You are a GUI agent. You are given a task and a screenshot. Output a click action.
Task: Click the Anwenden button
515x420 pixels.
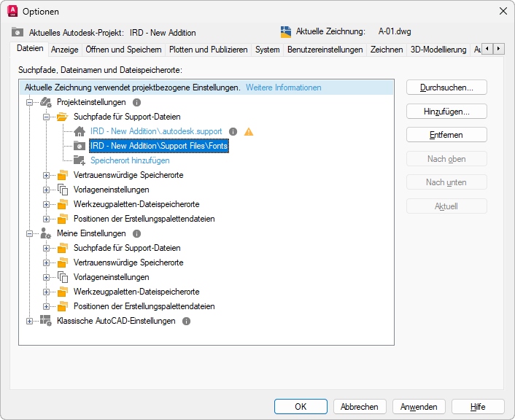419,407
